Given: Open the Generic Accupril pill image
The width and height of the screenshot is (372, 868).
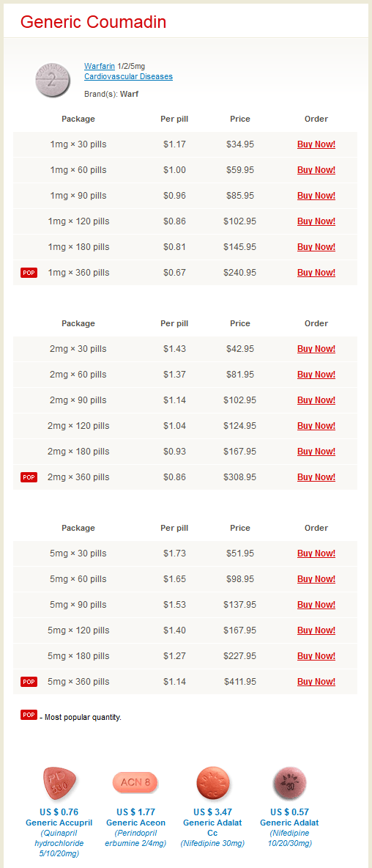Looking at the screenshot, I should pyautogui.click(x=59, y=783).
